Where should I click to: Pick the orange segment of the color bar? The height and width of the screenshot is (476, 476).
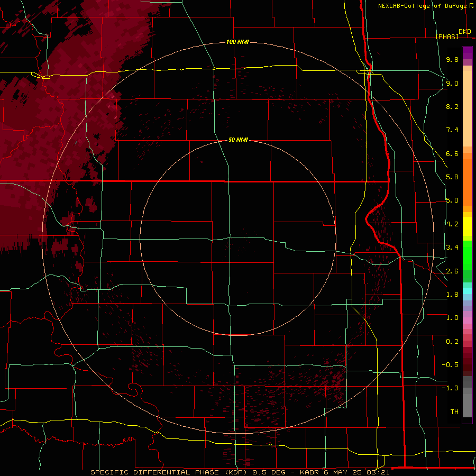click(467, 182)
